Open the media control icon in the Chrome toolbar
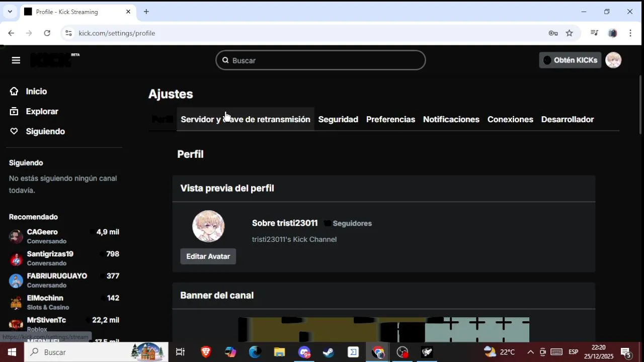Screen dimensions: 644x362 pos(594,33)
